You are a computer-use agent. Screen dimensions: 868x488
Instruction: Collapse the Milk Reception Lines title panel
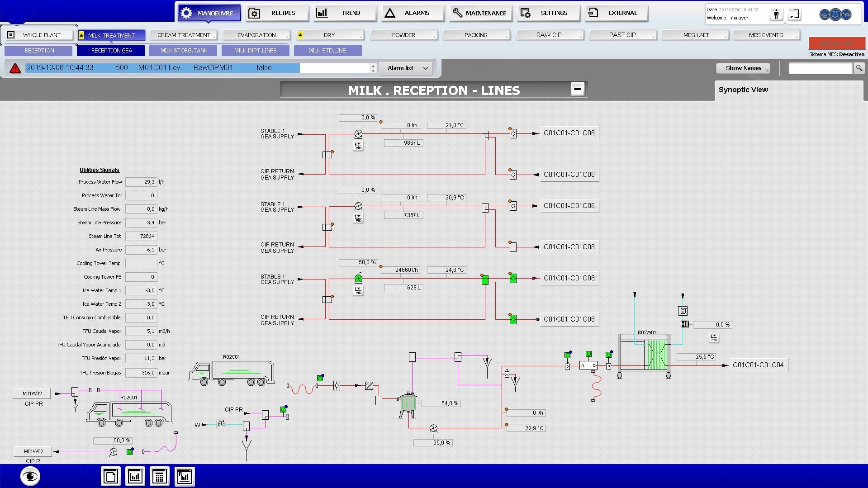point(577,89)
